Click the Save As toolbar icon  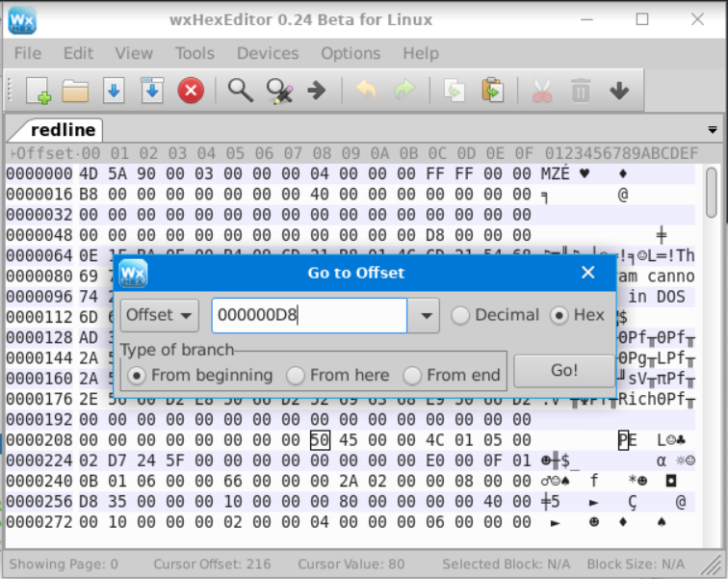coord(152,90)
